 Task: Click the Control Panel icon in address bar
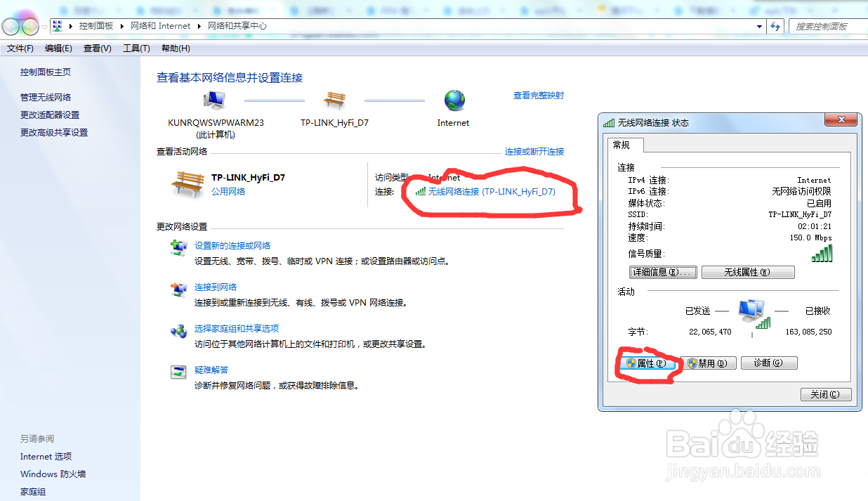pos(58,26)
